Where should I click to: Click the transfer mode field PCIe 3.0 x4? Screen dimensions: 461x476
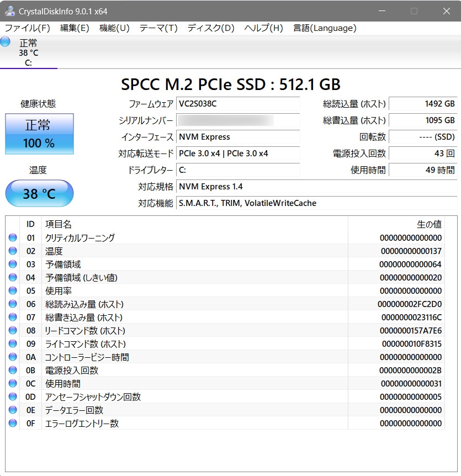tap(238, 154)
